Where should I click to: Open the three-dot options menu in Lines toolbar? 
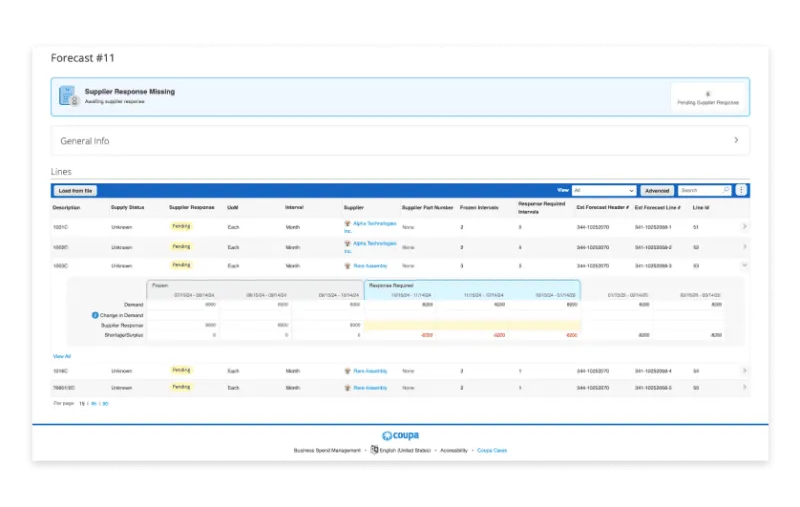tap(741, 190)
